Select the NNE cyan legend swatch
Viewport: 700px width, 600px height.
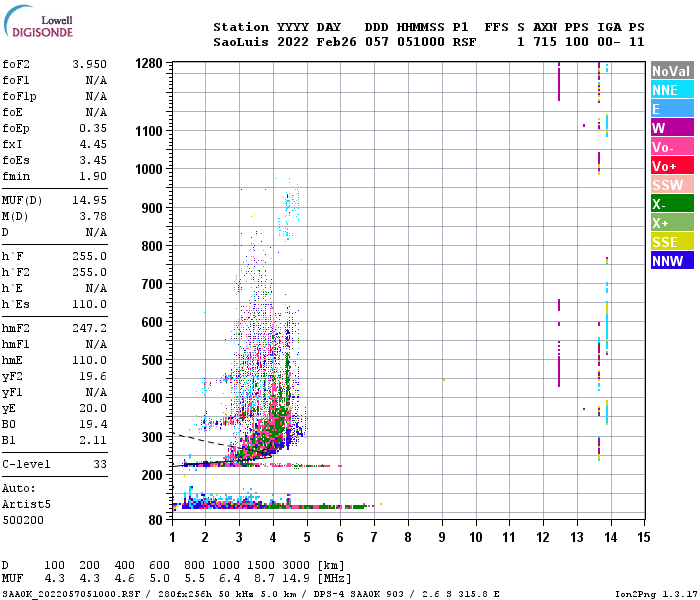point(672,90)
